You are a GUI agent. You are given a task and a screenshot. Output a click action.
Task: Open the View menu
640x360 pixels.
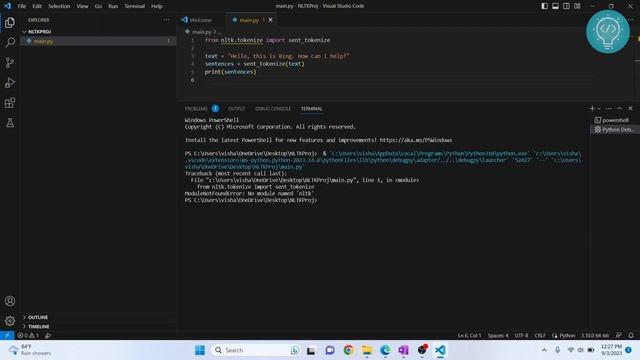[82, 6]
